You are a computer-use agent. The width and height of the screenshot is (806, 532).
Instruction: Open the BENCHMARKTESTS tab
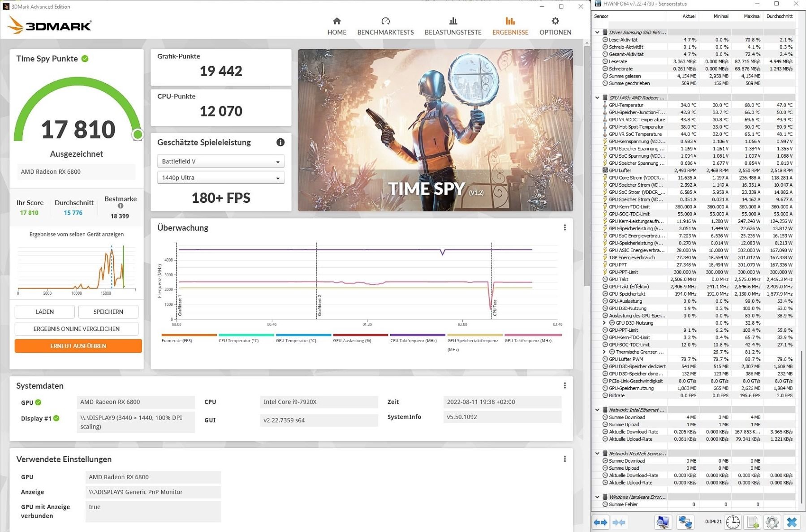385,26
